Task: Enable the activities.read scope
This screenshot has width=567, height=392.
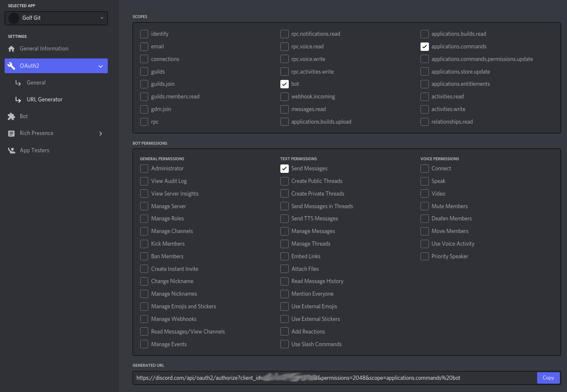Action: [425, 97]
